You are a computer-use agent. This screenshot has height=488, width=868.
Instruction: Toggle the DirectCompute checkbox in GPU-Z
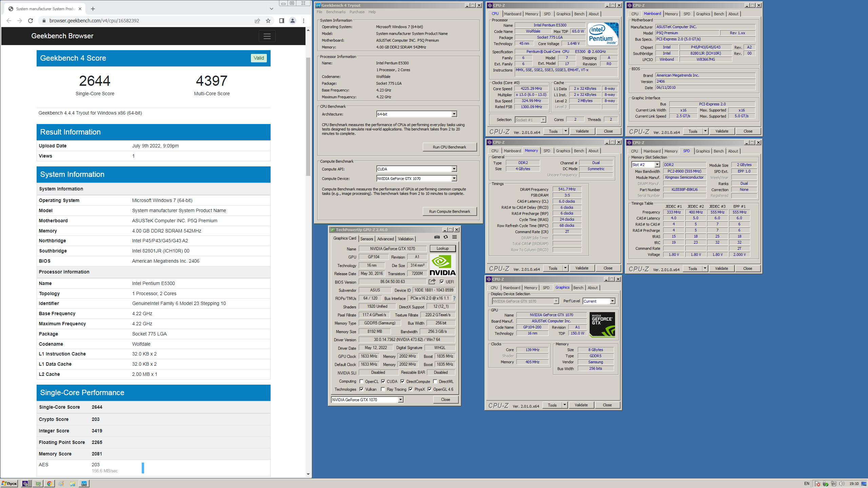tap(402, 381)
